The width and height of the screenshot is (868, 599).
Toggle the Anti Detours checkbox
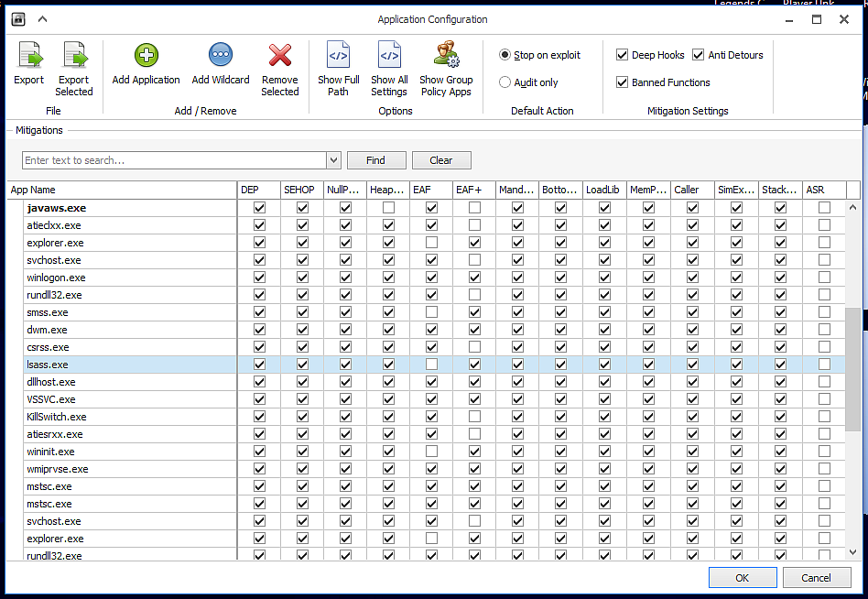click(699, 55)
